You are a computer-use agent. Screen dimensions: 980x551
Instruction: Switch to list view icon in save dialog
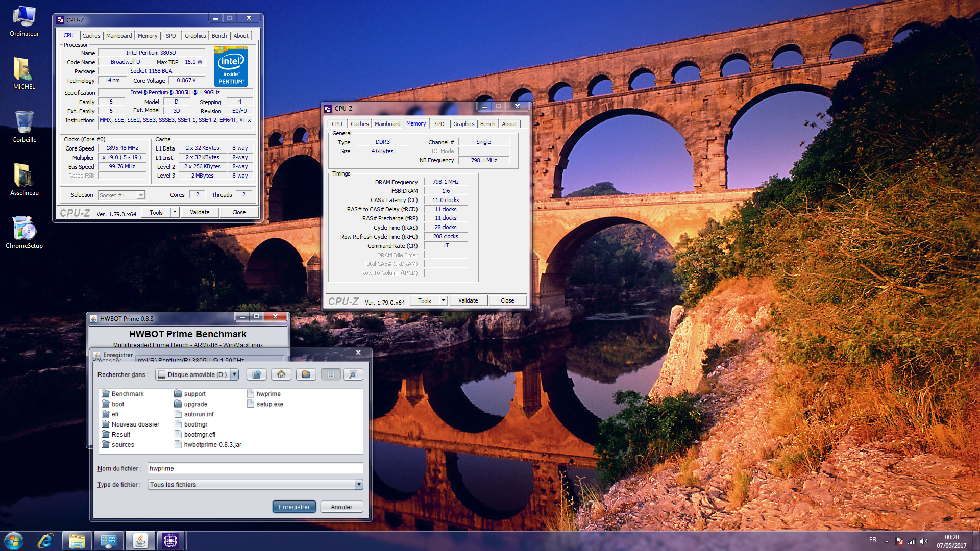click(x=331, y=374)
